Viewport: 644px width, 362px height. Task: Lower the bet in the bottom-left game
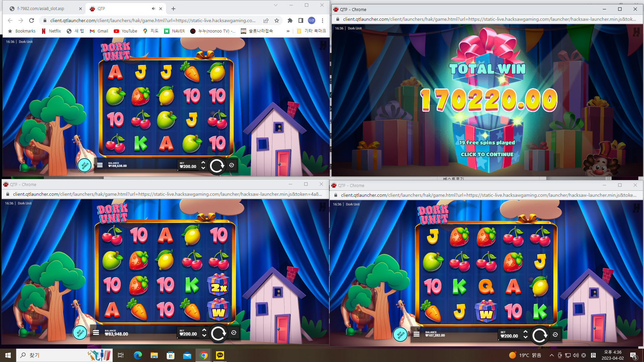point(204,336)
